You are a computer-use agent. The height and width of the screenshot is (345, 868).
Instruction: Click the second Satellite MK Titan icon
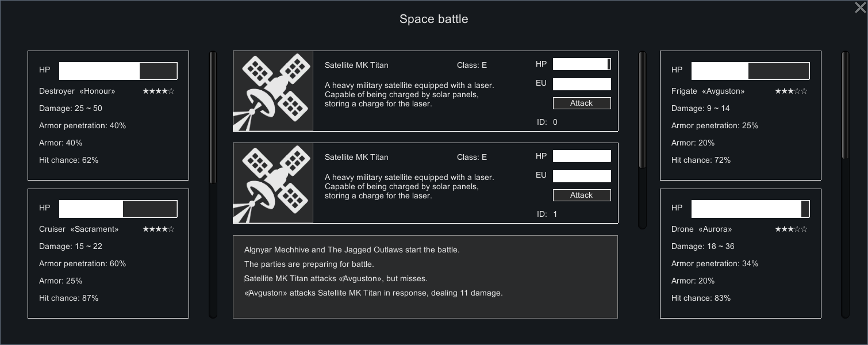click(x=273, y=183)
